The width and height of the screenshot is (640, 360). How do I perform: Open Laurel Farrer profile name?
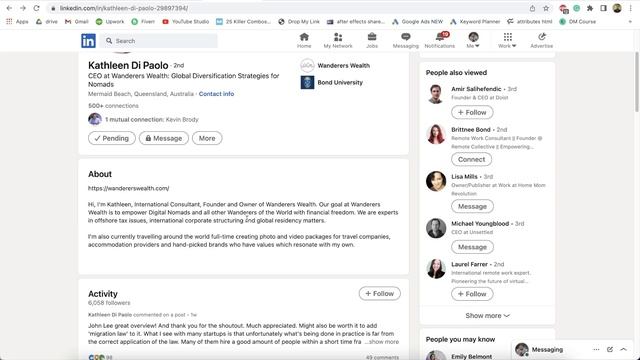point(469,264)
